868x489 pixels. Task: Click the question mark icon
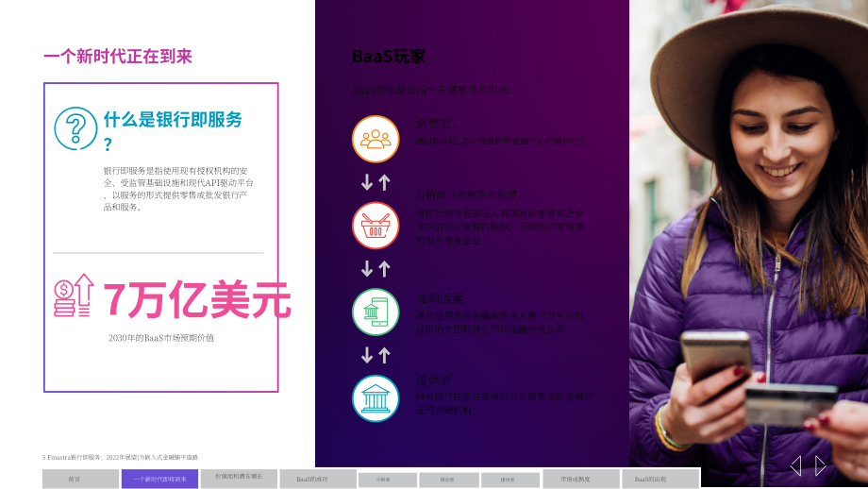(75, 128)
